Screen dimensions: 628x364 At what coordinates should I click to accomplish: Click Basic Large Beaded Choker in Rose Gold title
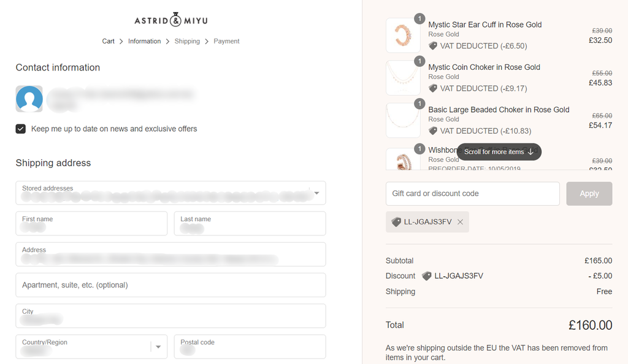pyautogui.click(x=499, y=110)
